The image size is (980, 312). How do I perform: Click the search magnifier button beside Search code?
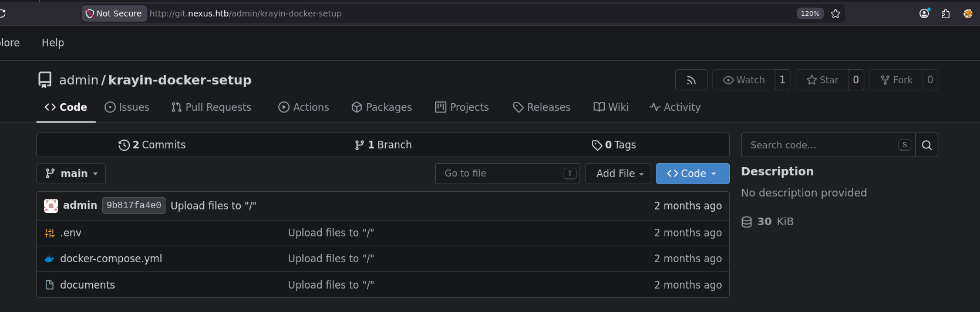click(927, 145)
